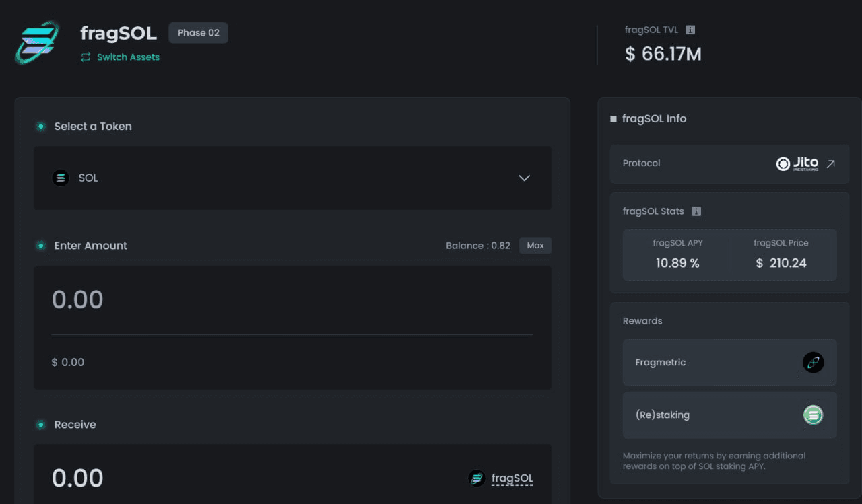Click the $ 0.00 value under amount
The image size is (862, 504).
68,363
